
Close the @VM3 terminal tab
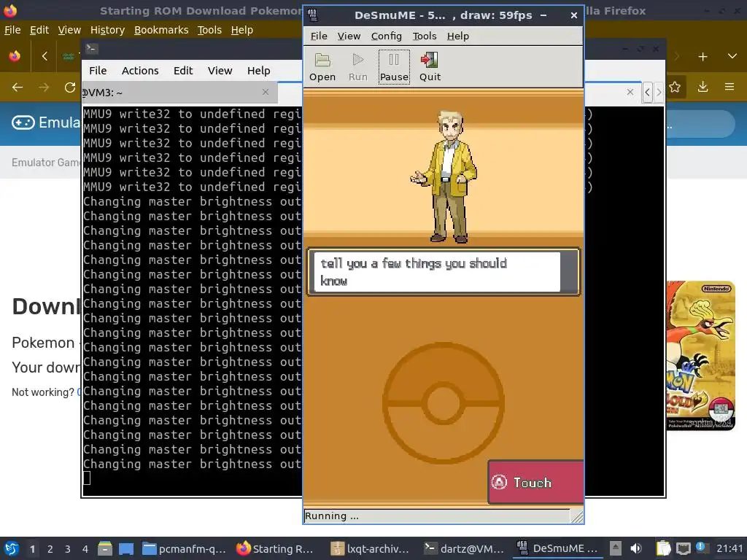(x=266, y=92)
